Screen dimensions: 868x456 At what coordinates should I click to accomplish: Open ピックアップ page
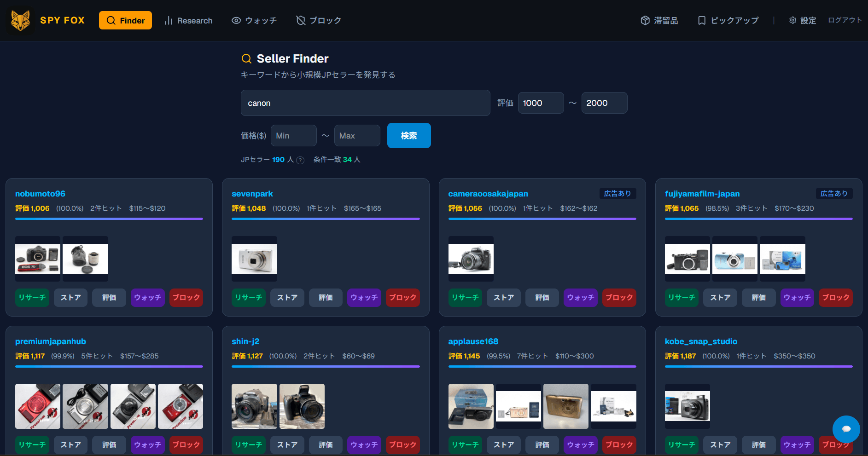point(728,20)
